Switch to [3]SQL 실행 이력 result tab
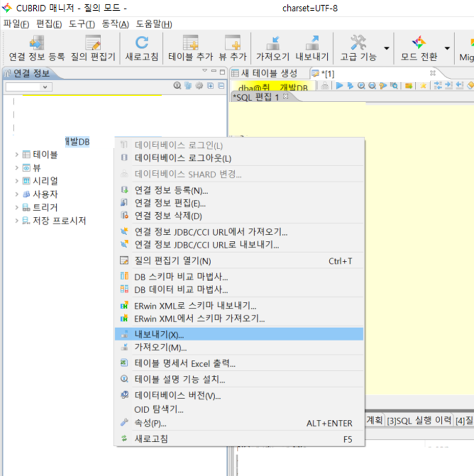 (419, 420)
